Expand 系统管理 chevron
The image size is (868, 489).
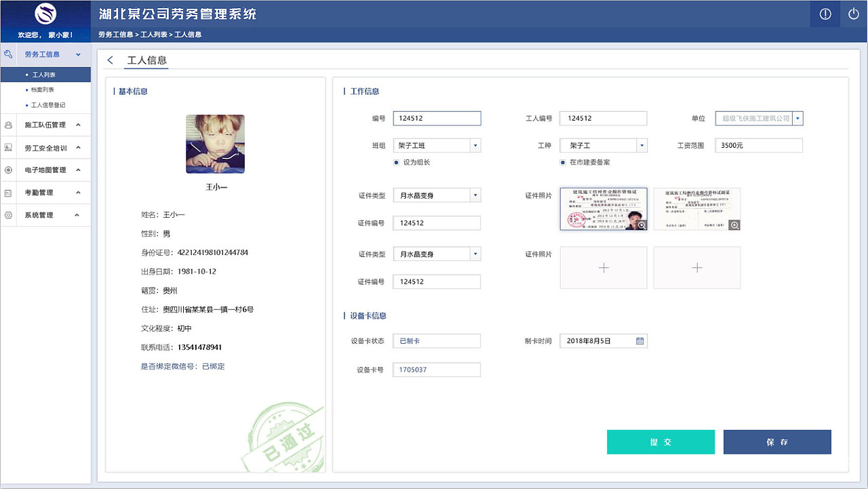tap(78, 215)
